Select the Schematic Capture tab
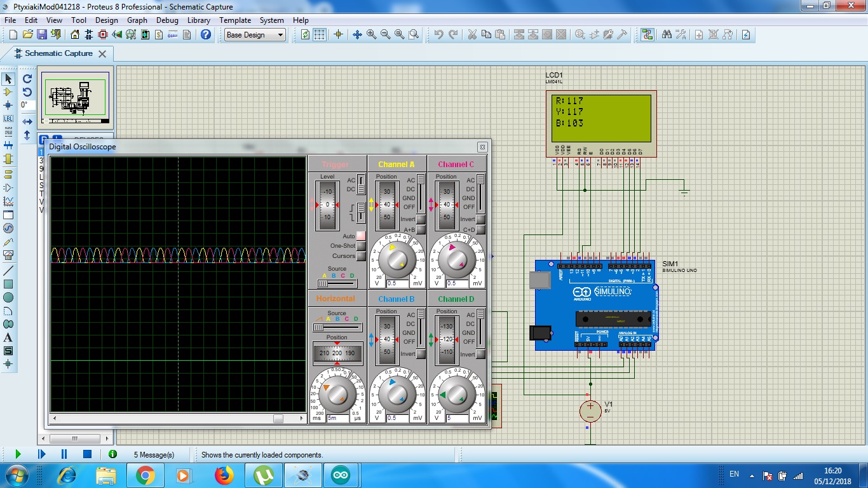Viewport: 868px width, 488px height. [57, 54]
